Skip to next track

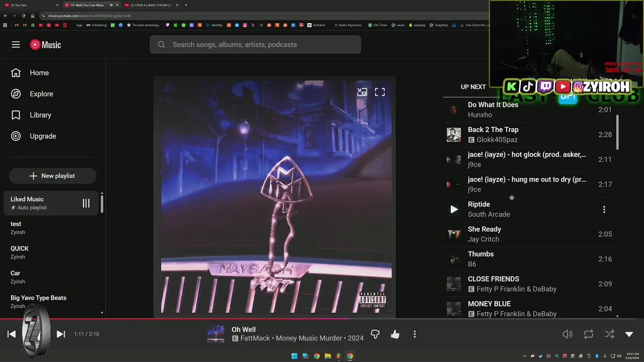pyautogui.click(x=61, y=334)
